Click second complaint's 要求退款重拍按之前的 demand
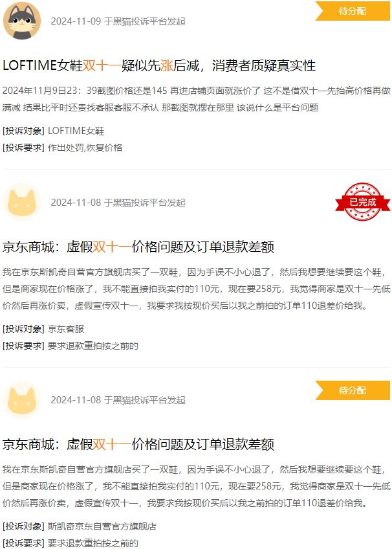Viewport: 392px width, 549px height. (93, 346)
